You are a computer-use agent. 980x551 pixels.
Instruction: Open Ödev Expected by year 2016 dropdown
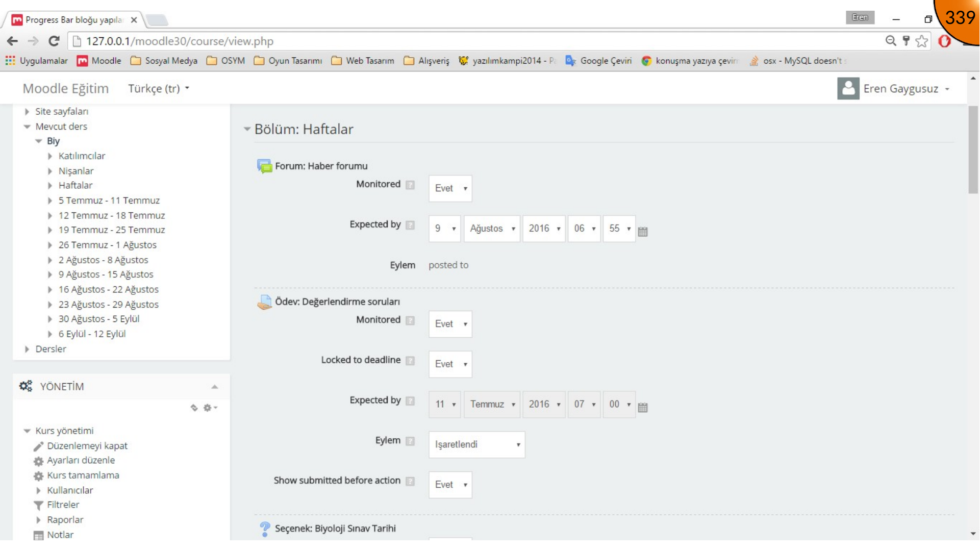click(544, 405)
